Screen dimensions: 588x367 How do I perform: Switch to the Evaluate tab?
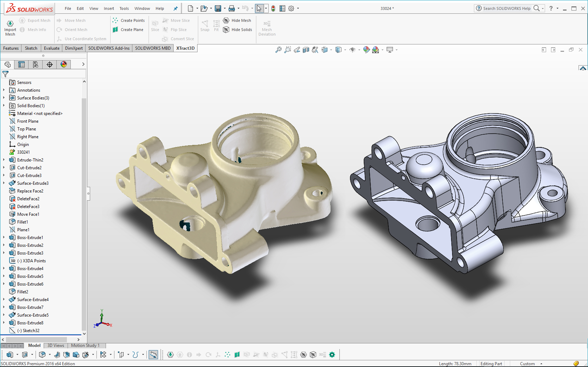point(51,48)
